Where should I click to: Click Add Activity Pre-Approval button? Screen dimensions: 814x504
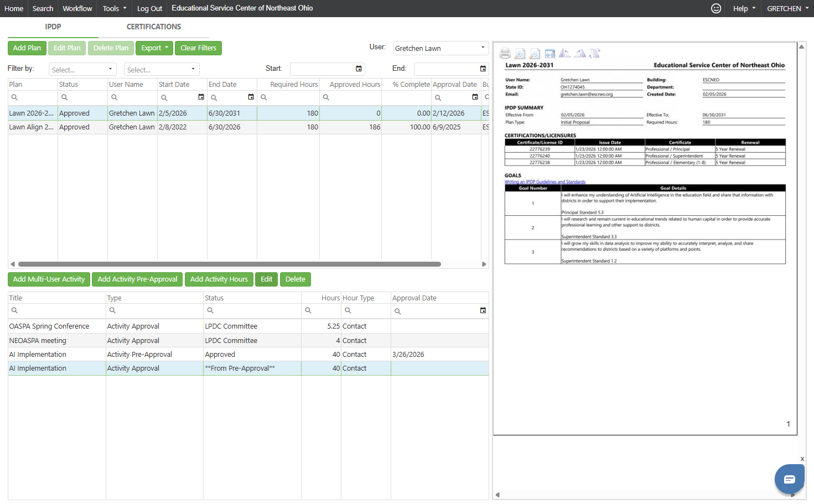click(137, 279)
